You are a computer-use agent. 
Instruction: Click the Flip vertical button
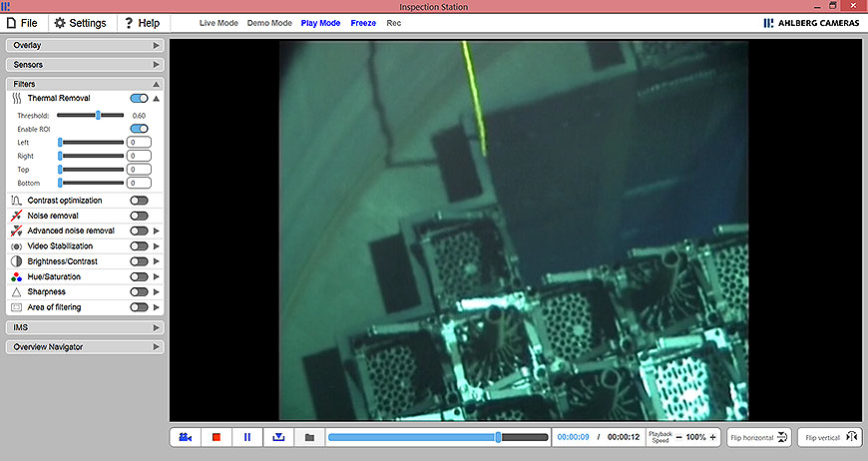[830, 437]
